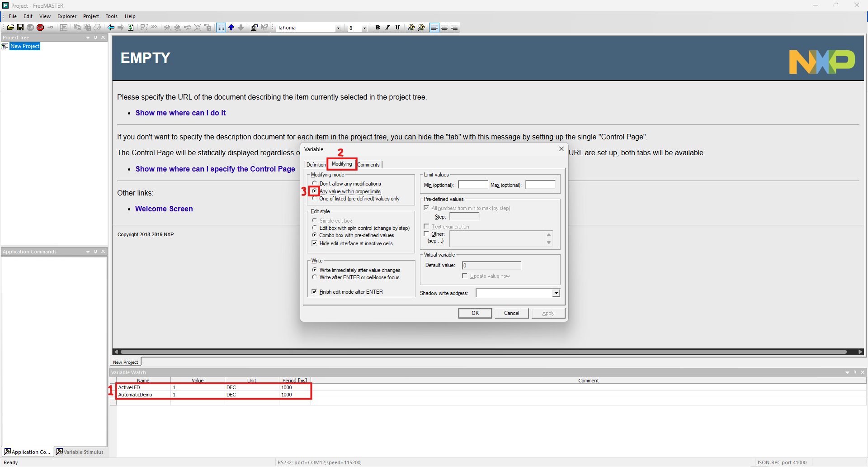The image size is (868, 467).
Task: Click OK in Variable dialog
Action: (475, 313)
